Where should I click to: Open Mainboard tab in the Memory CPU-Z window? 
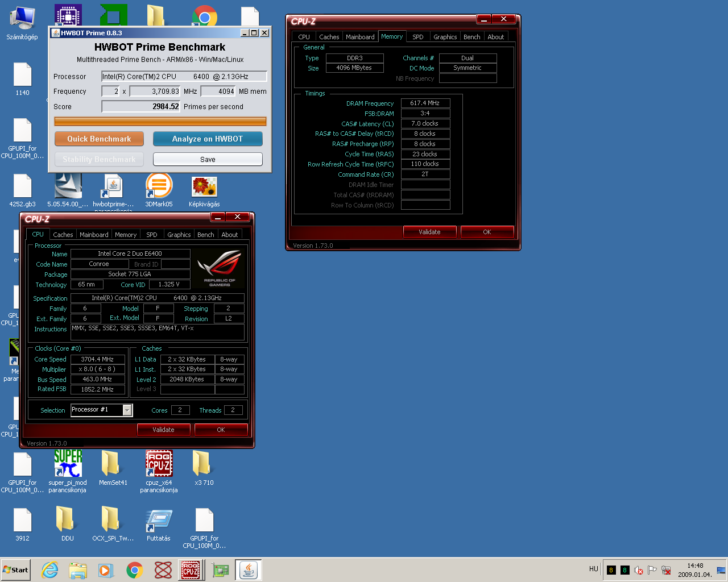pos(360,37)
